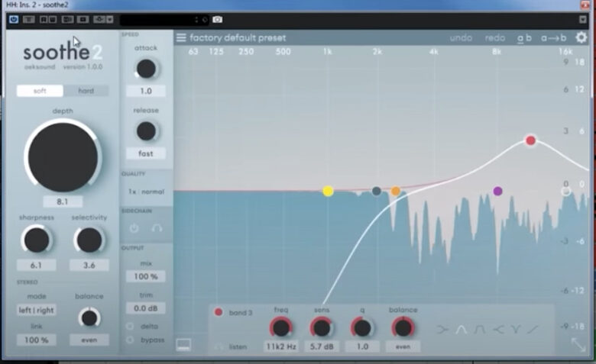596x364 pixels.
Task: Click the 5.7 dB sens field
Action: click(x=322, y=346)
